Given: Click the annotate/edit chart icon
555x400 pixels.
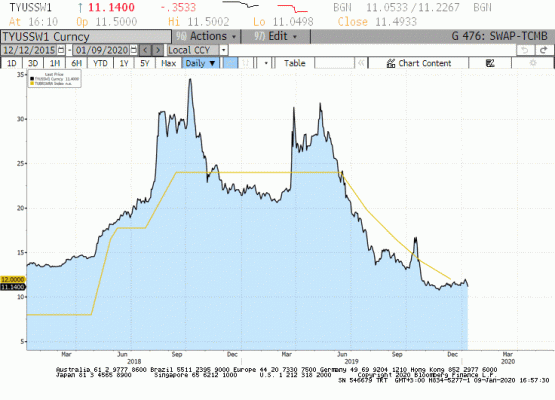Looking at the screenshot, I should pyautogui.click(x=490, y=63).
